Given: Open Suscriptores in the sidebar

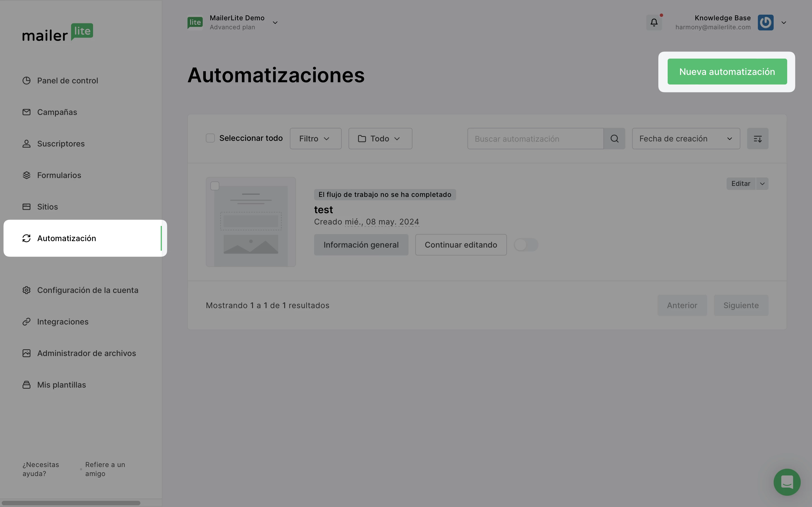Looking at the screenshot, I should tap(61, 144).
